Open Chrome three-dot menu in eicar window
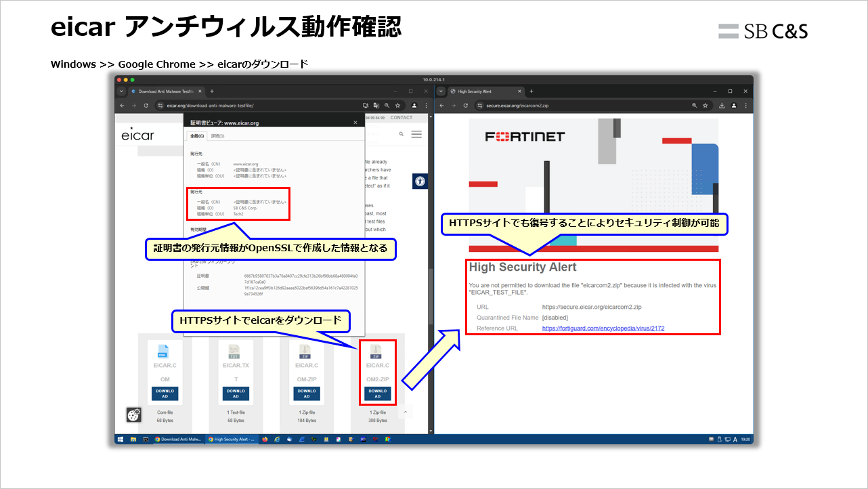The width and height of the screenshot is (868, 489). 425,106
